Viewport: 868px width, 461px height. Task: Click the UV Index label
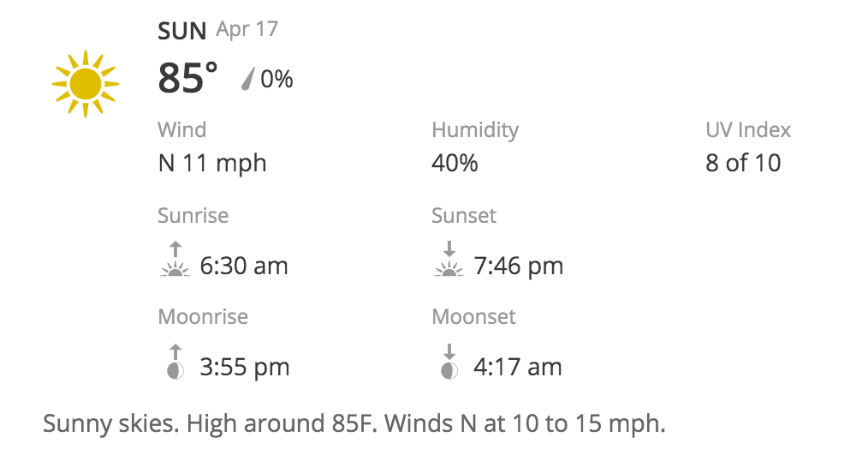pos(748,130)
